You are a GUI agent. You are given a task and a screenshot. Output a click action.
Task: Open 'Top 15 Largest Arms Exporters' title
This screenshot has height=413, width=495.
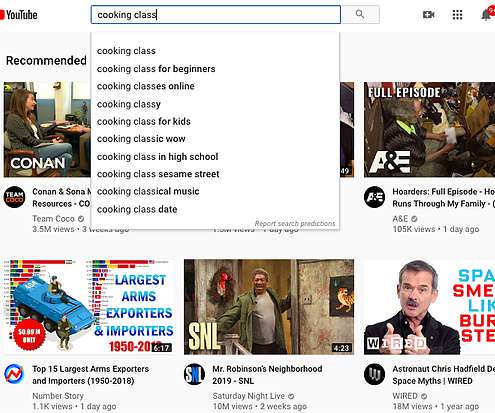[90, 375]
